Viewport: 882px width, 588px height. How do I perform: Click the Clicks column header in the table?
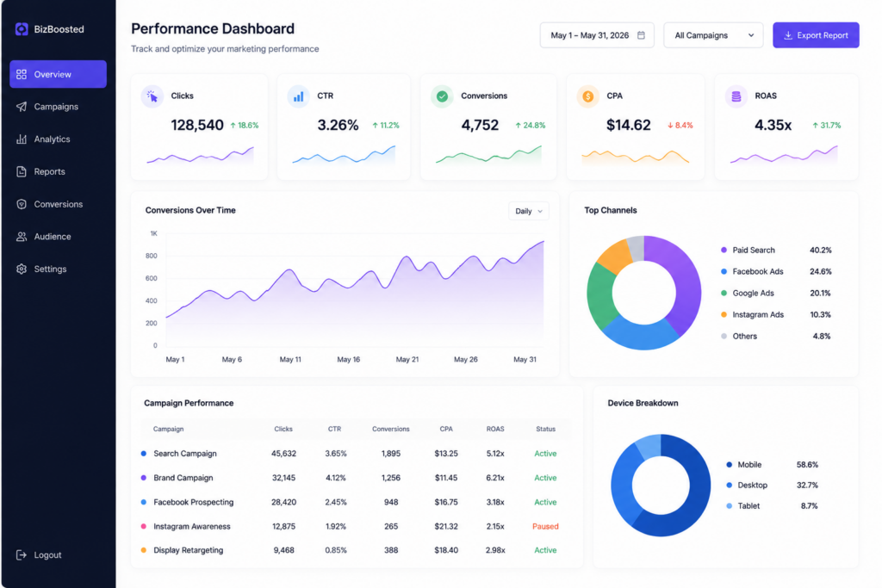coord(283,429)
